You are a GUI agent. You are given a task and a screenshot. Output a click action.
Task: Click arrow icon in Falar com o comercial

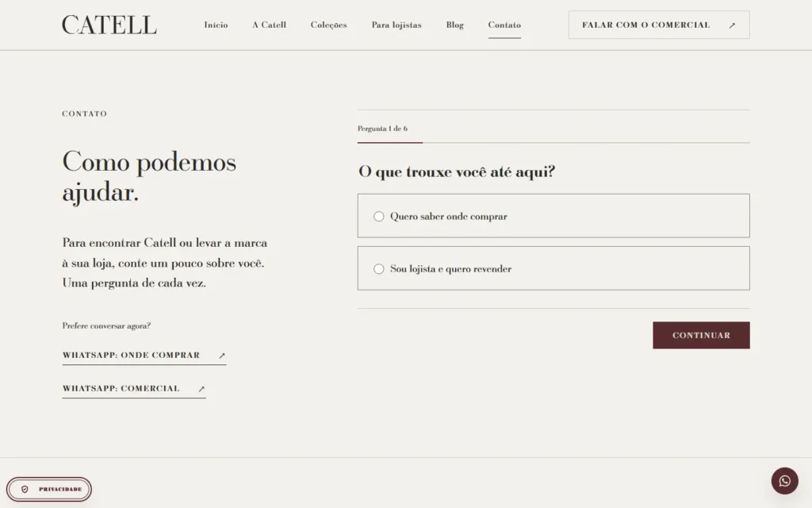coord(732,25)
